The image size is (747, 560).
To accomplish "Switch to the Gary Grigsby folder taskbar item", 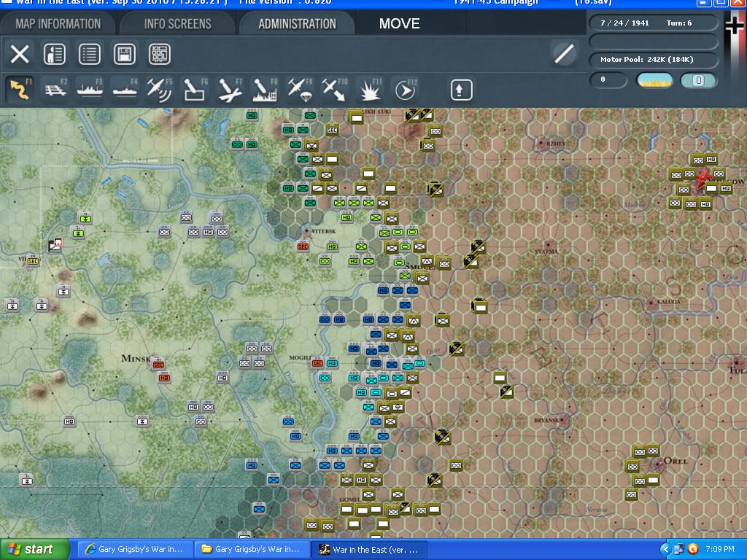I will tap(251, 550).
